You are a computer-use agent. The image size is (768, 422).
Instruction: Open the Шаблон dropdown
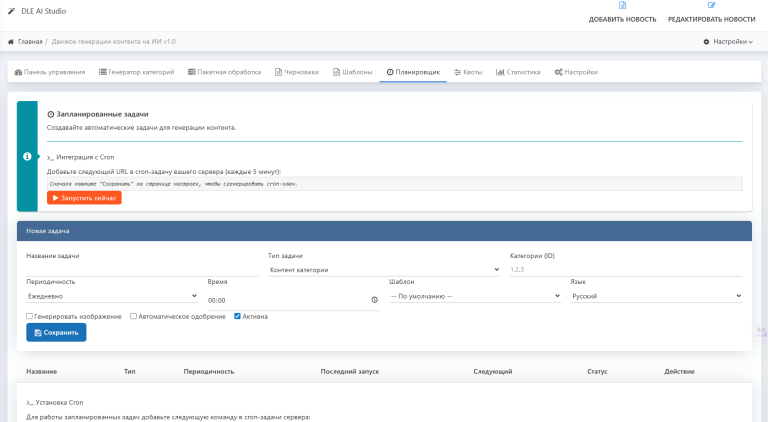(x=474, y=296)
